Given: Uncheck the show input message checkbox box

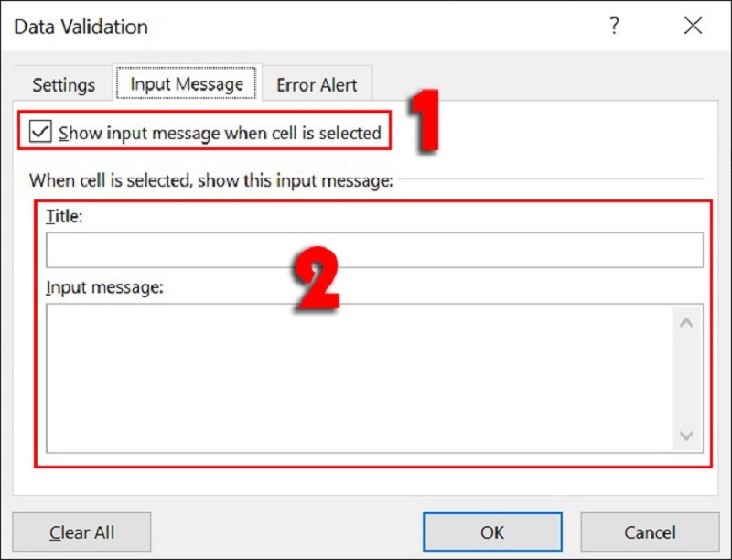Looking at the screenshot, I should pyautogui.click(x=40, y=131).
